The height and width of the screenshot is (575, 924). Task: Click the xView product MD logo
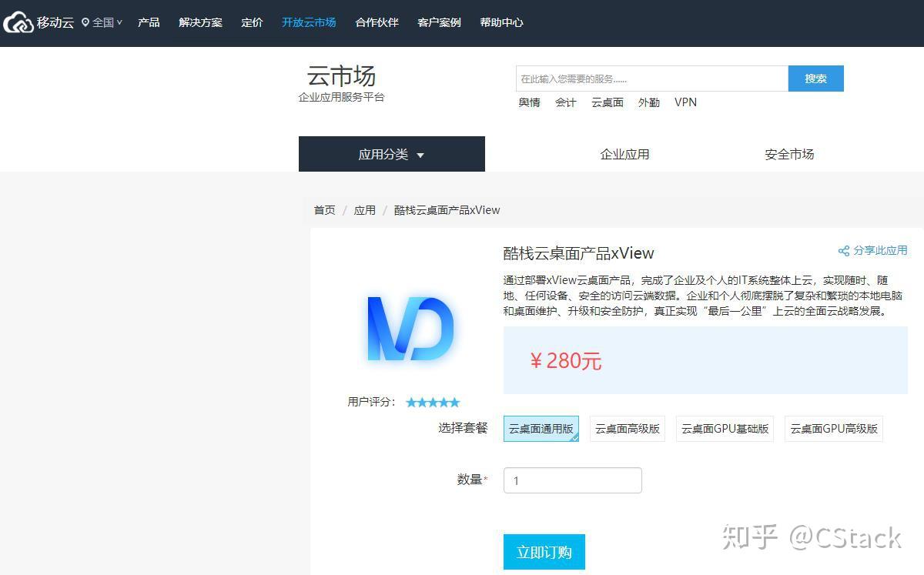pyautogui.click(x=410, y=327)
